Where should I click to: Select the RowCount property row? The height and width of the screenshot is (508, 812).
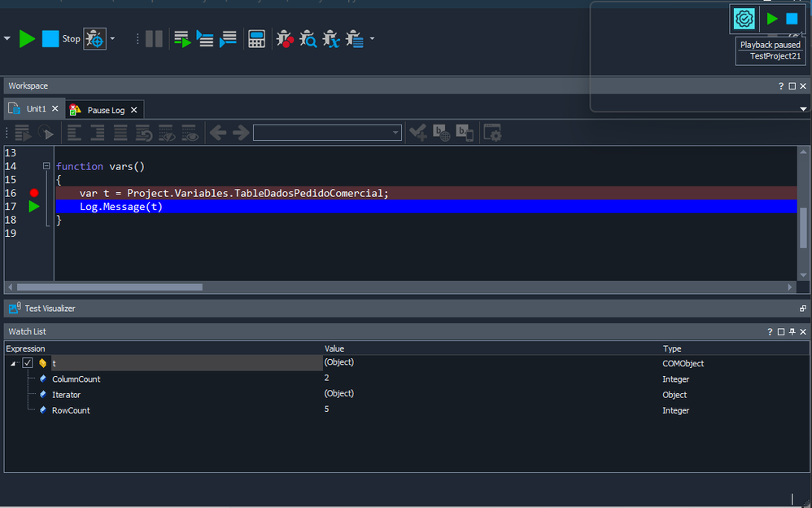tap(71, 410)
